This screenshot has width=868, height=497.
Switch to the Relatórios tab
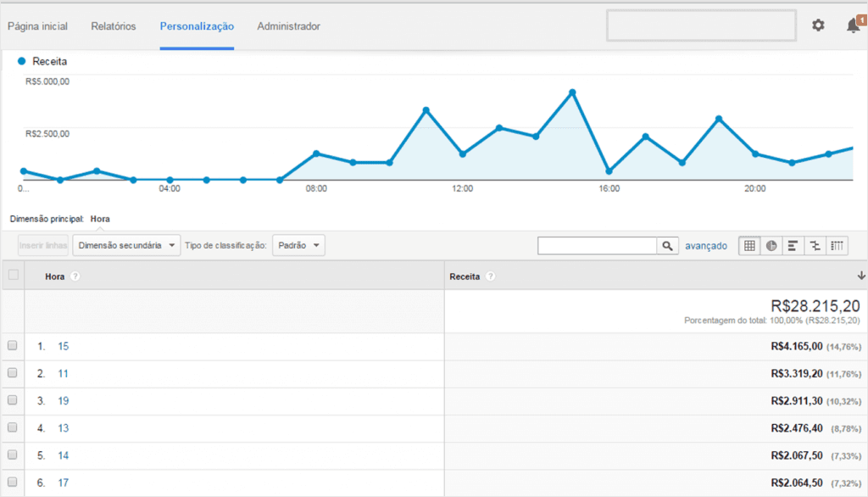coord(114,25)
